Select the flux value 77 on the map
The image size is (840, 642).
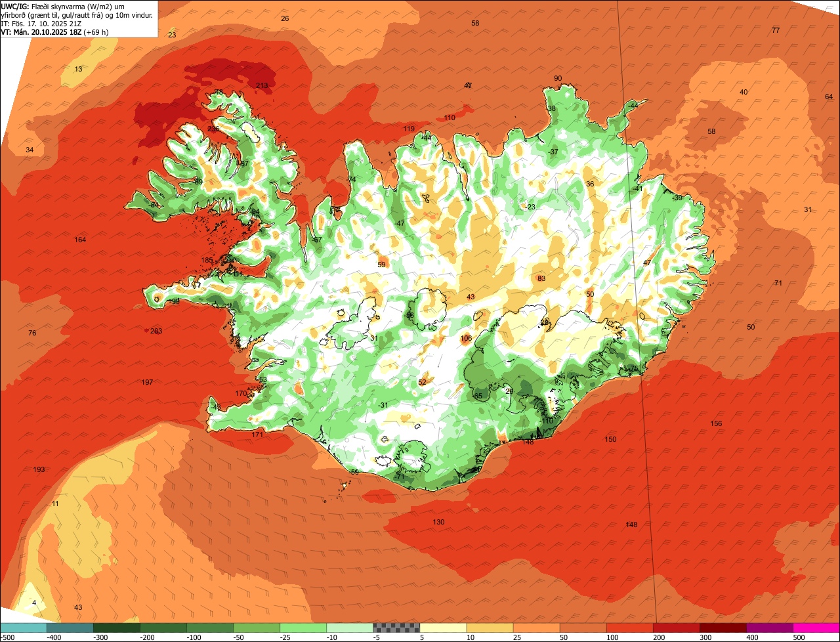pos(776,30)
